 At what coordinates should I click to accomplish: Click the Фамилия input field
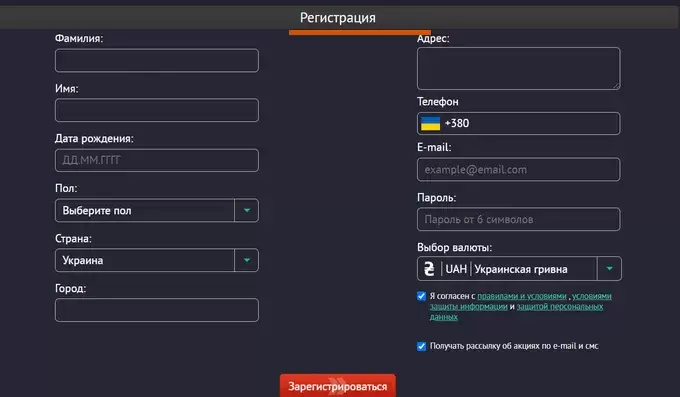click(157, 60)
